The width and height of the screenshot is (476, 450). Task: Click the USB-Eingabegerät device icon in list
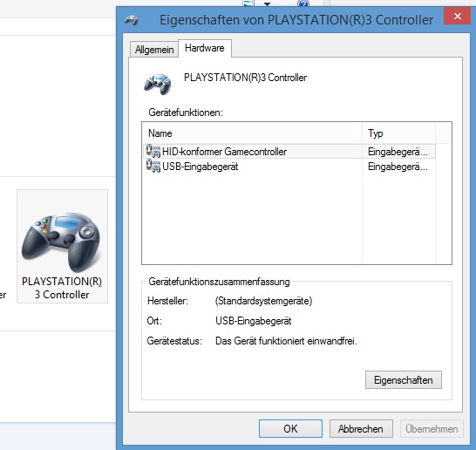153,166
